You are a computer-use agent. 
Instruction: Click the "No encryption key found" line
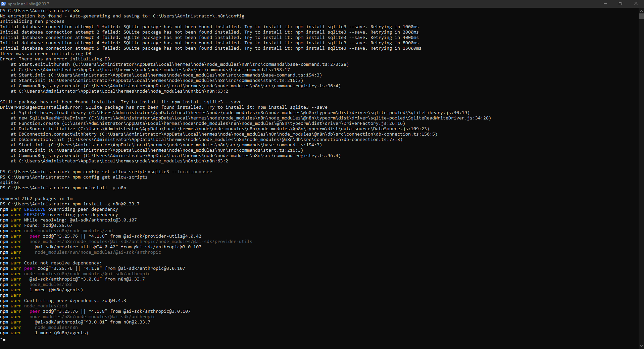click(x=122, y=16)
